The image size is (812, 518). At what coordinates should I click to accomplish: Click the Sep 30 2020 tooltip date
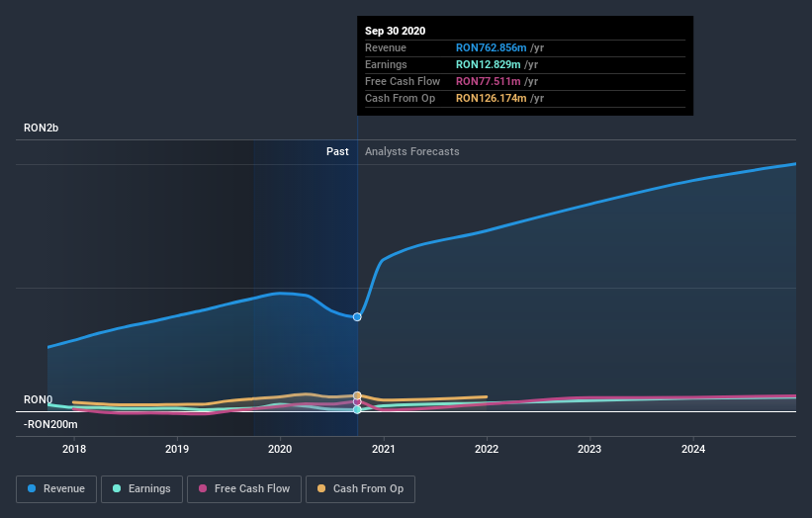pyautogui.click(x=396, y=31)
